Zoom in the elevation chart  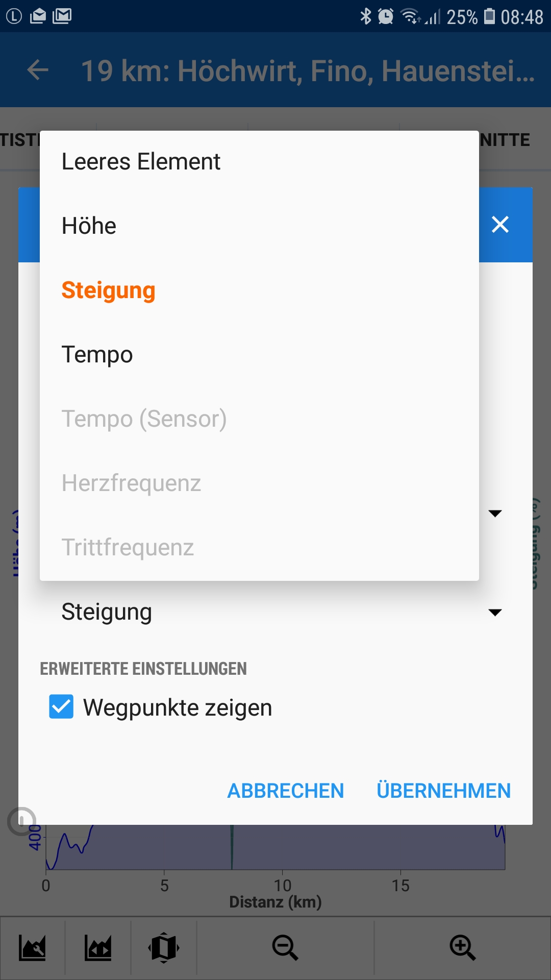coord(462,948)
